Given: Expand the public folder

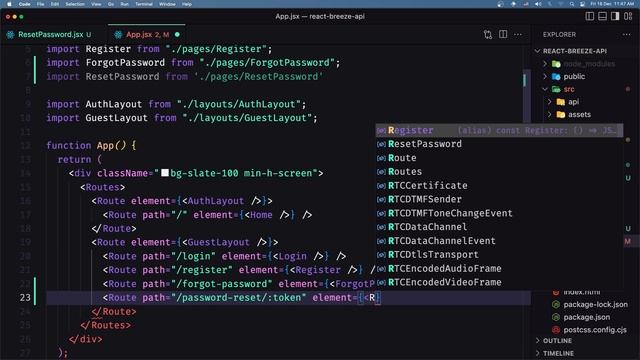Looking at the screenshot, I should pyautogui.click(x=545, y=77).
